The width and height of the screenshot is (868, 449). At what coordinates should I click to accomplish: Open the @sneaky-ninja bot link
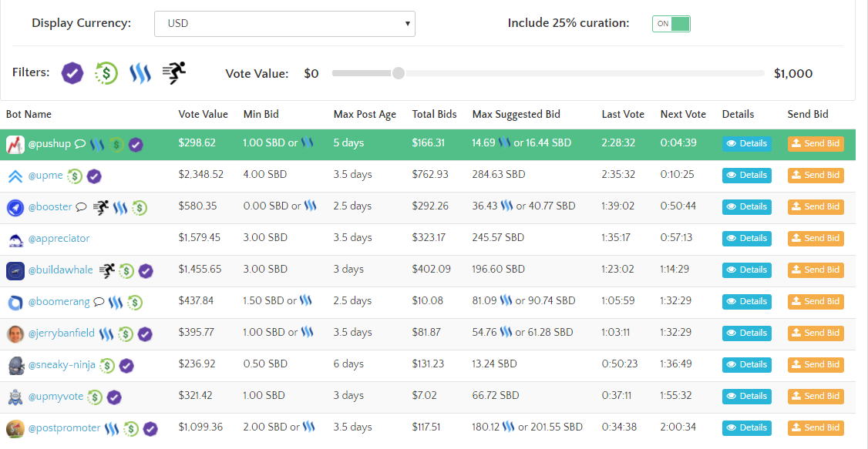click(62, 365)
